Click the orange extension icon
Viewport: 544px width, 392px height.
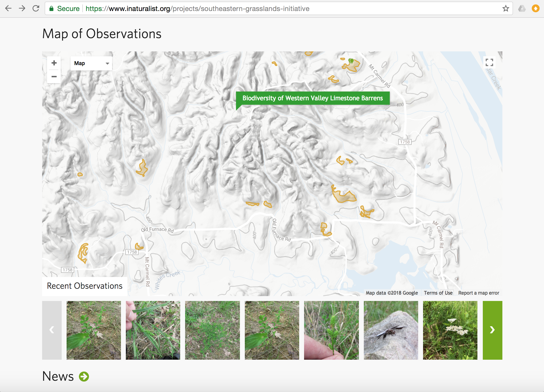(x=535, y=9)
